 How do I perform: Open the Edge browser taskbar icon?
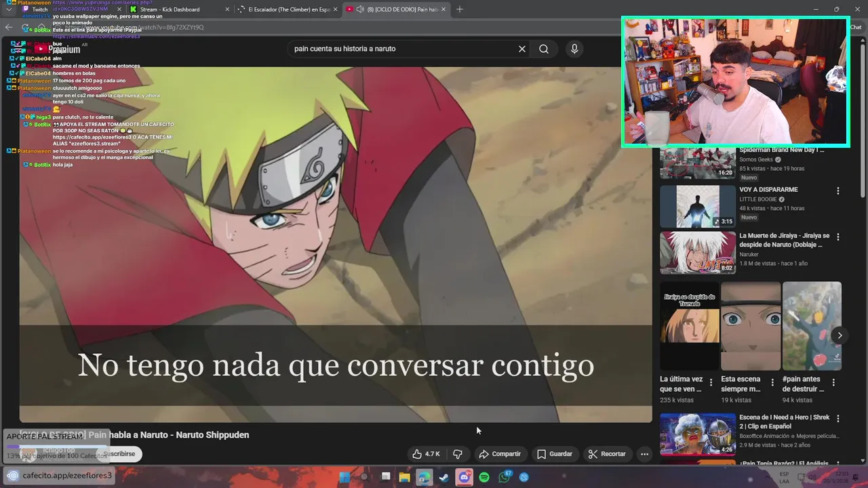[x=424, y=477]
